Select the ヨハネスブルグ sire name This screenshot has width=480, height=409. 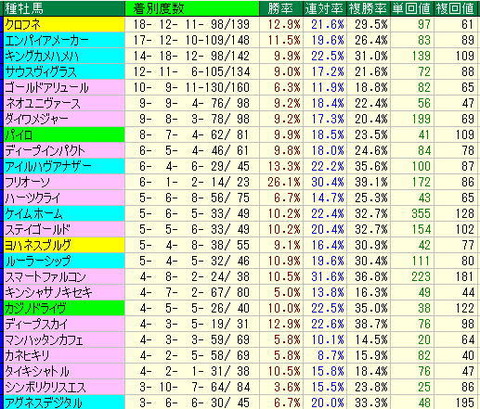[x=64, y=245]
